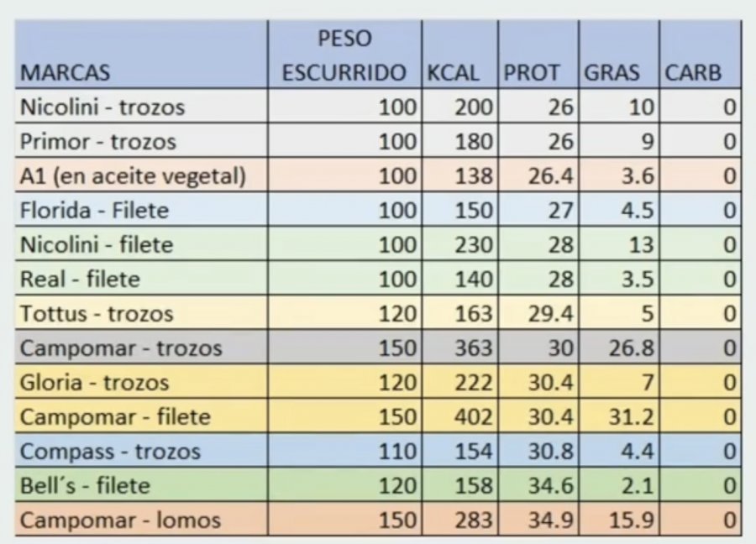Click the Nicolini - trozos brand cell
Viewport: 756px width, 544px height.
pos(102,107)
